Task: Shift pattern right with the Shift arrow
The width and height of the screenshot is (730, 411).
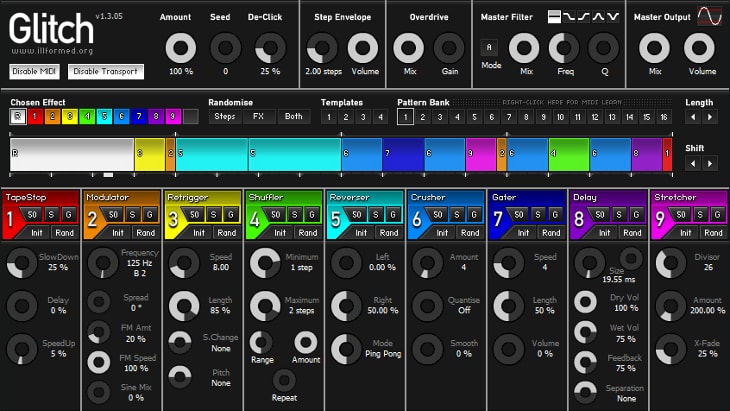Action: tap(710, 163)
